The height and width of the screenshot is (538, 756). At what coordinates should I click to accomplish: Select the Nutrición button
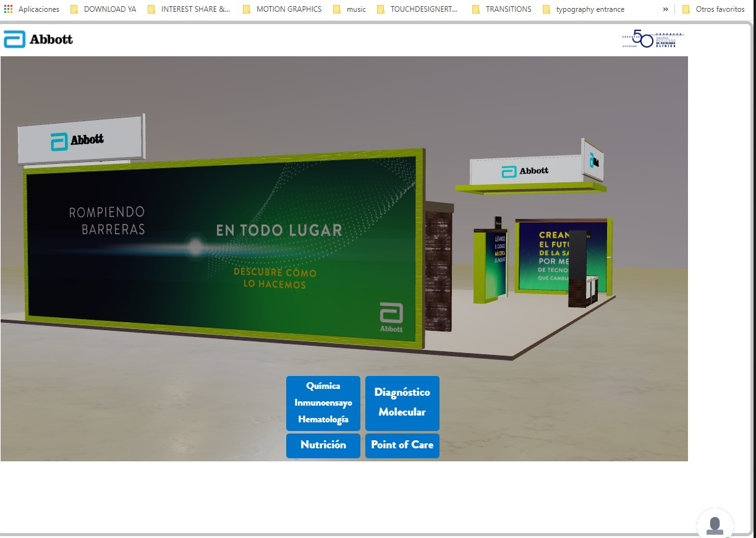coord(323,446)
